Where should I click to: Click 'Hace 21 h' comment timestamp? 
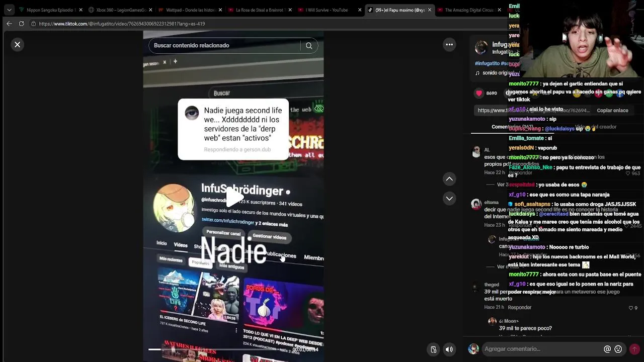(x=494, y=308)
